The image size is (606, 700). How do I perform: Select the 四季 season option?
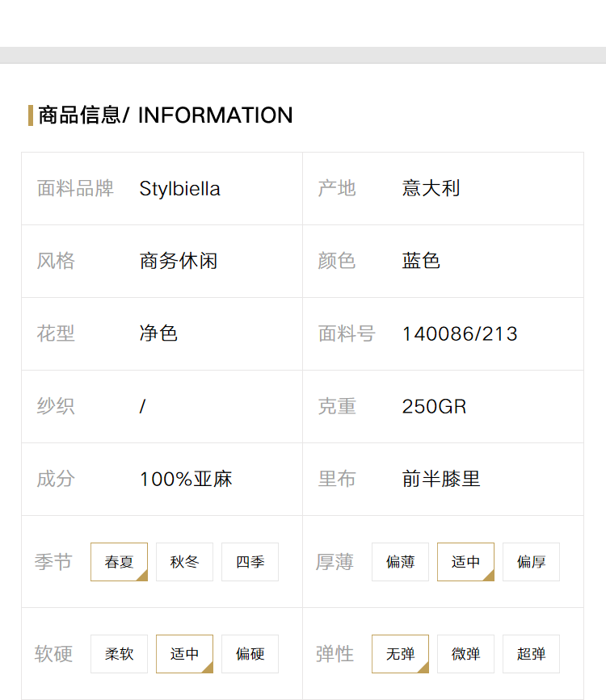[x=250, y=562]
